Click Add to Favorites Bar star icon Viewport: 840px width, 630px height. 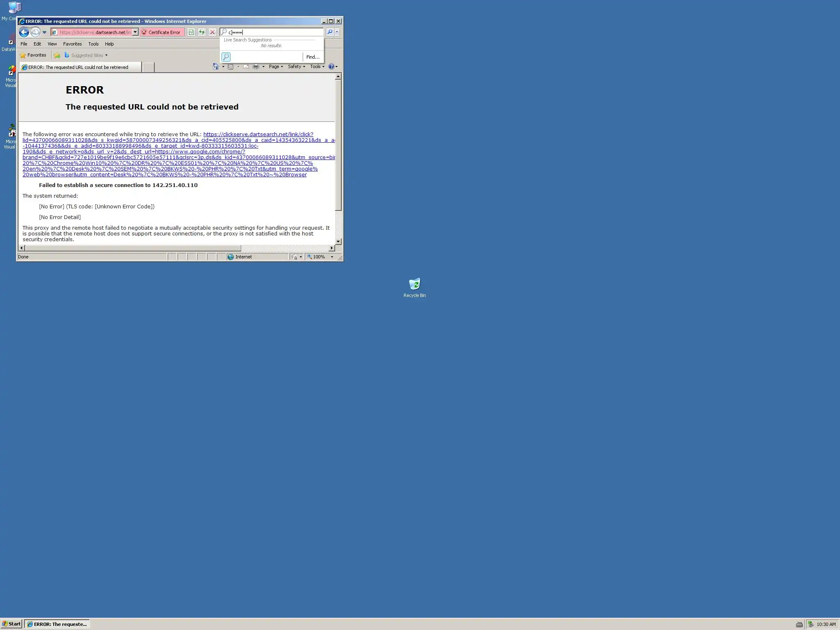(x=57, y=55)
